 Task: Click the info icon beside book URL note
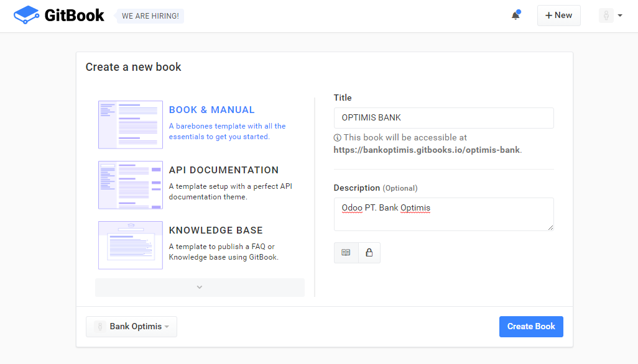(338, 138)
